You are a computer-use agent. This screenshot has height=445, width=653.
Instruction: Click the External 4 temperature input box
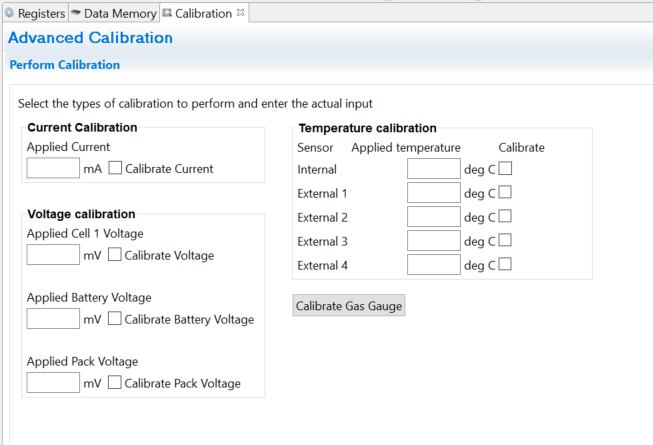[x=433, y=265]
